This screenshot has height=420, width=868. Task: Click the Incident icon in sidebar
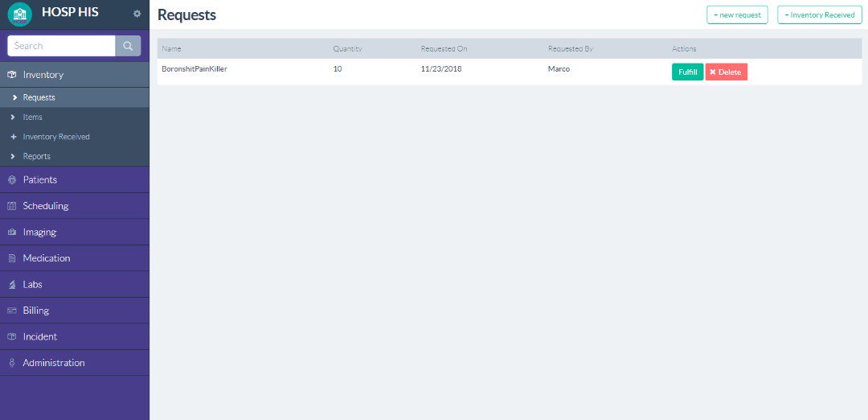click(12, 336)
